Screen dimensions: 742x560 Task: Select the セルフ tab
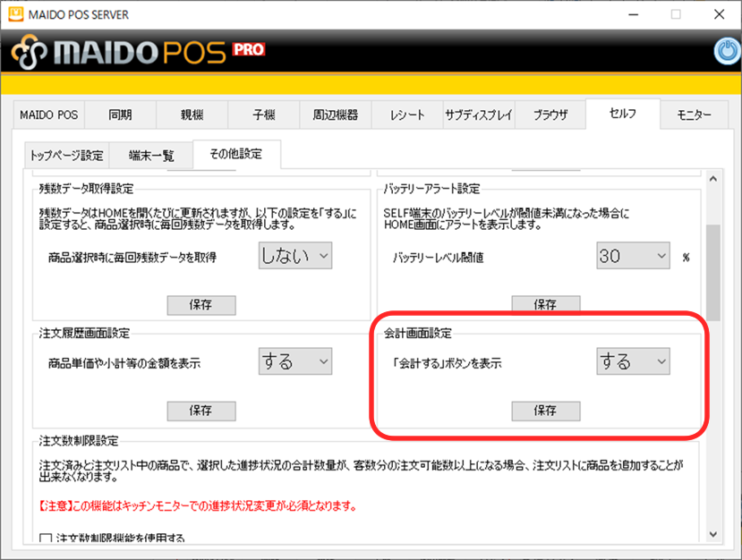[x=623, y=114]
